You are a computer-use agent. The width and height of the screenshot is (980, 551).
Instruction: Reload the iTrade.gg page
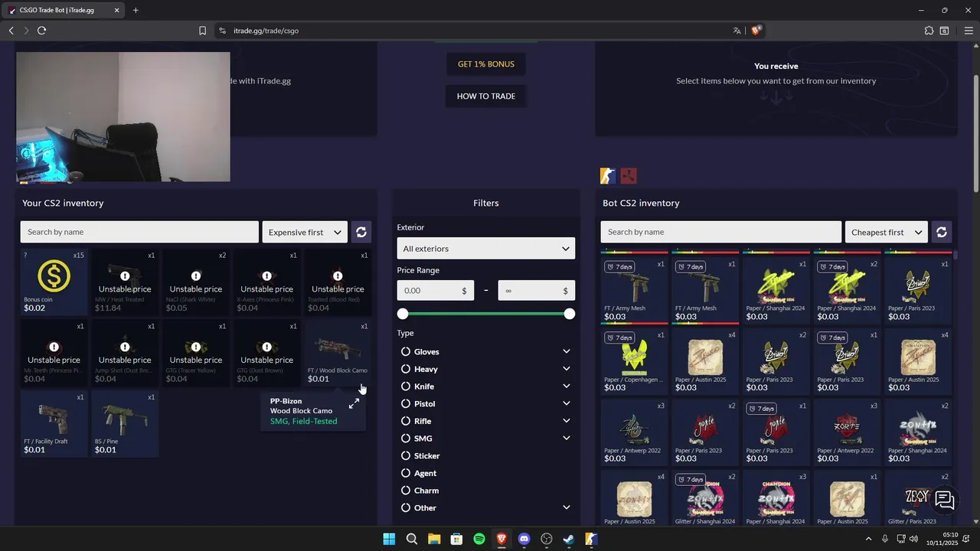point(41,31)
